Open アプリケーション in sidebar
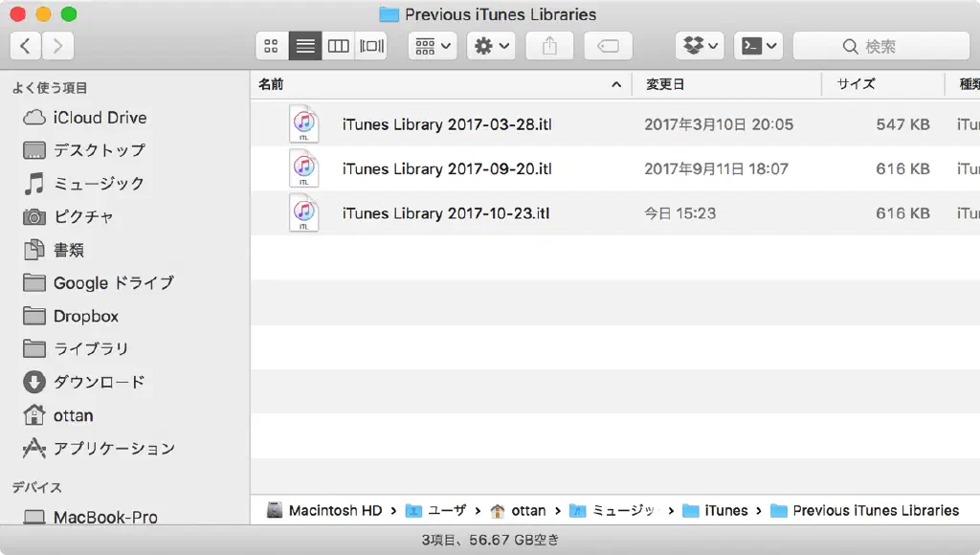This screenshot has height=555, width=980. point(114,449)
